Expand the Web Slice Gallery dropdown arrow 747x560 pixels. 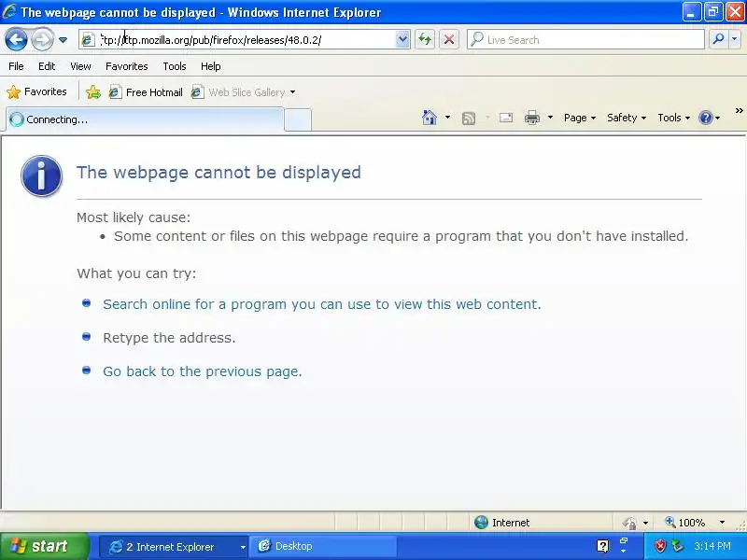(x=292, y=91)
